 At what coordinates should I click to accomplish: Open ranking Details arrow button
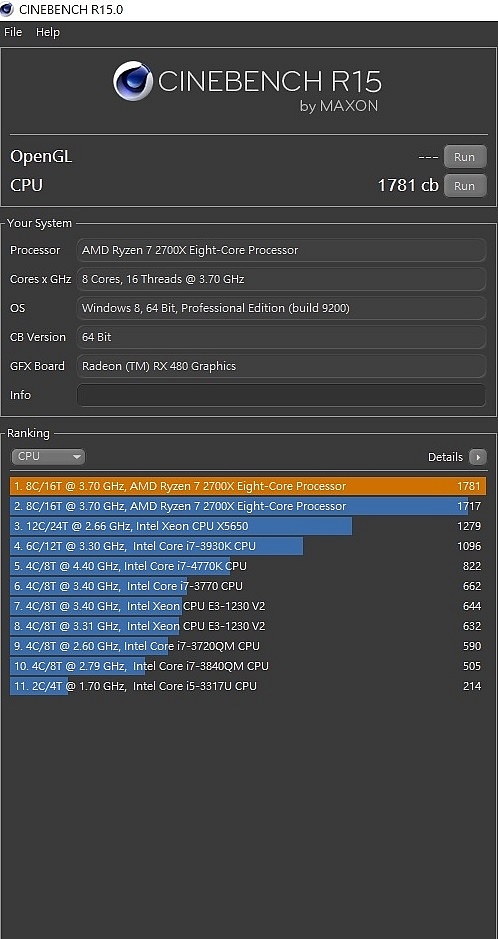coord(478,457)
